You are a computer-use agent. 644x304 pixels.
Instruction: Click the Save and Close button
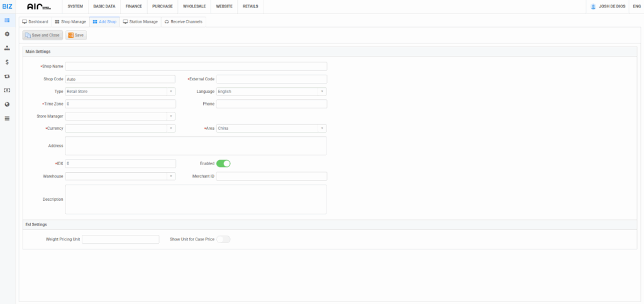tap(42, 35)
